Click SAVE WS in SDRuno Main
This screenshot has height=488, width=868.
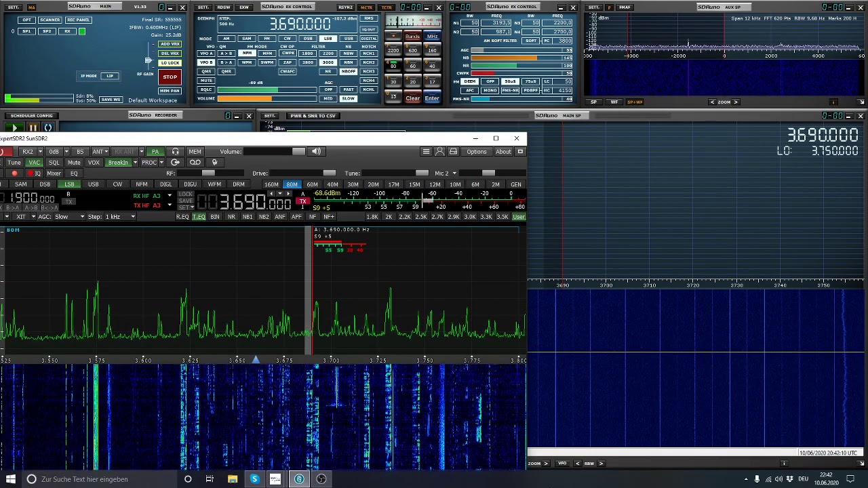(111, 100)
